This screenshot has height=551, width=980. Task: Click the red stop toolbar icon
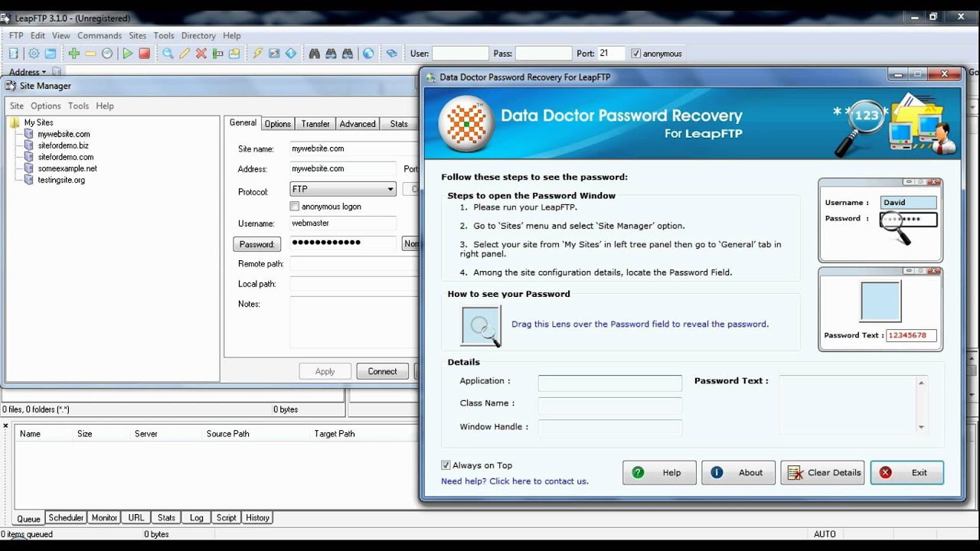tap(144, 54)
